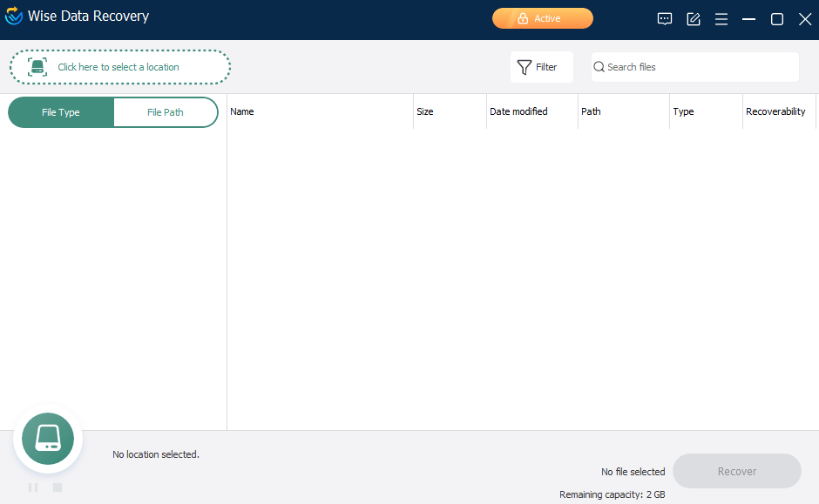This screenshot has width=819, height=504.
Task: Sort by the Size column header
Action: click(450, 111)
